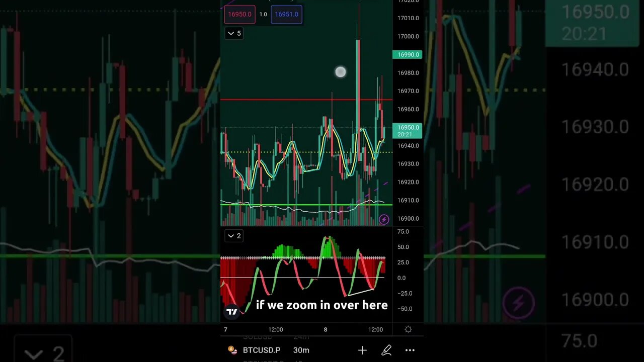
Task: Collapse the oscillator pane legend chevron labeled 2
Action: coord(234,236)
